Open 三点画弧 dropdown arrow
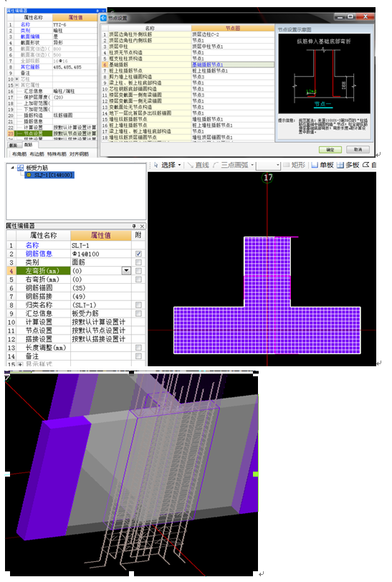The width and height of the screenshot is (392, 582). 252,165
